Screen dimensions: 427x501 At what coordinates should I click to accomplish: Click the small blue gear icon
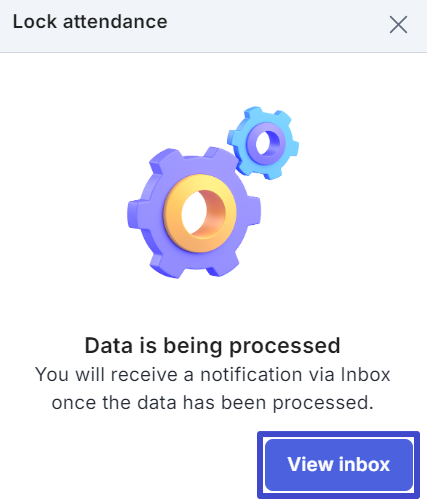pos(263,143)
